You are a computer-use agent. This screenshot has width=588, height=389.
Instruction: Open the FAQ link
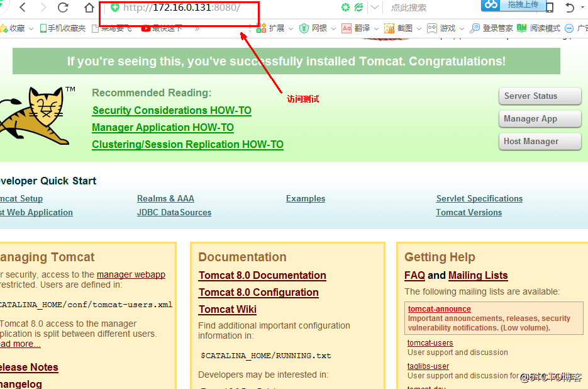point(414,276)
